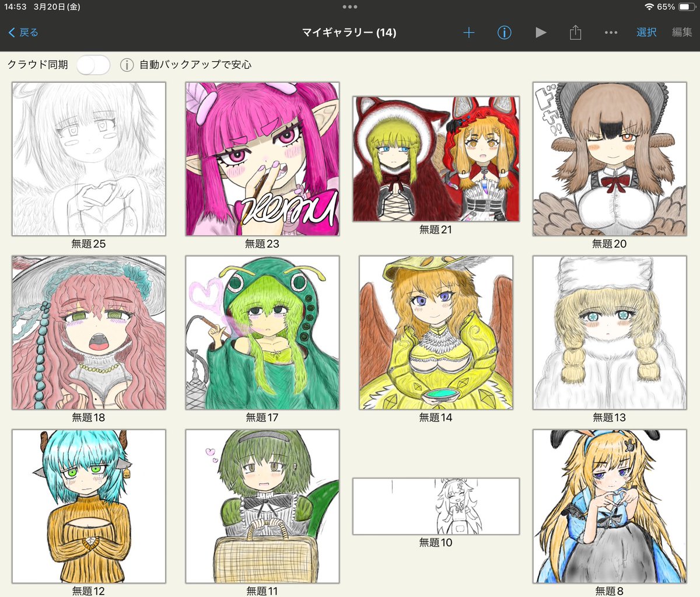Tap the 編集 edit button
The image size is (700, 597).
coord(682,33)
